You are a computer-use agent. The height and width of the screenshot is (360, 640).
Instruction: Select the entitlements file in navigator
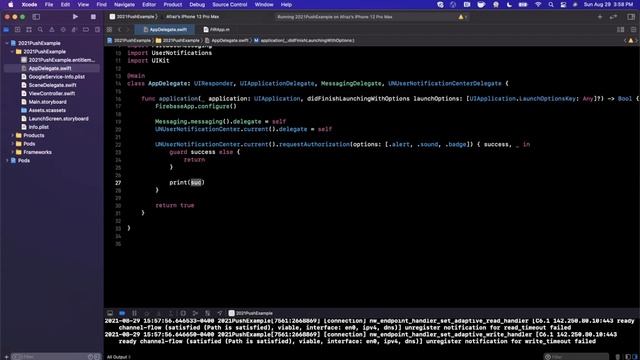[x=58, y=60]
